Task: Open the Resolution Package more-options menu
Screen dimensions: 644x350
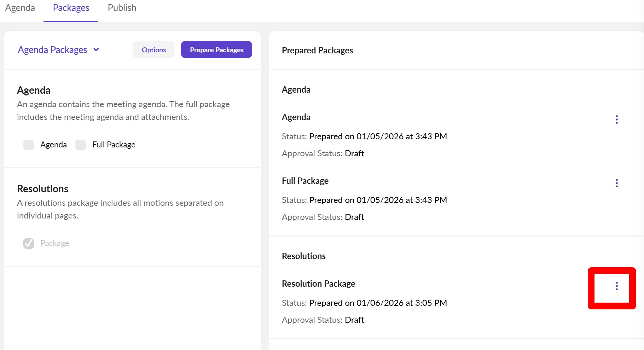Action: tap(616, 286)
